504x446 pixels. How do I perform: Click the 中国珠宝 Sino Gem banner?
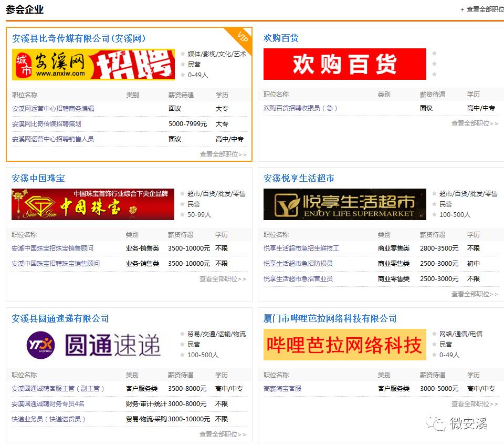pos(93,204)
